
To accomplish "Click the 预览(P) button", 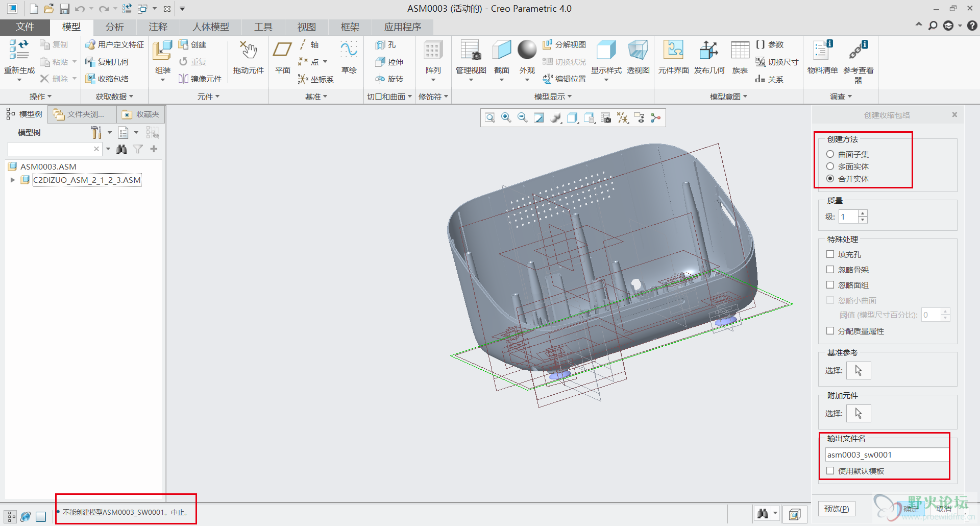I will point(836,509).
